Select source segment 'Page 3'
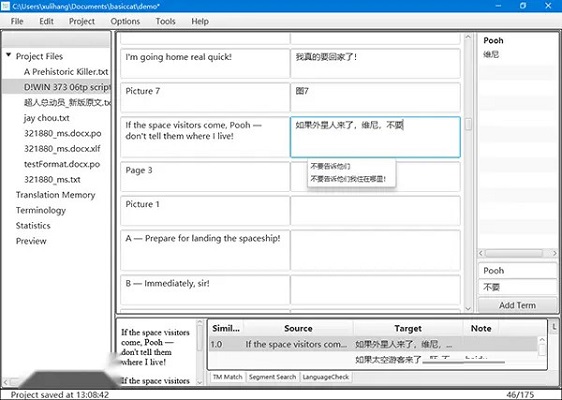The image size is (562, 400). [x=205, y=176]
